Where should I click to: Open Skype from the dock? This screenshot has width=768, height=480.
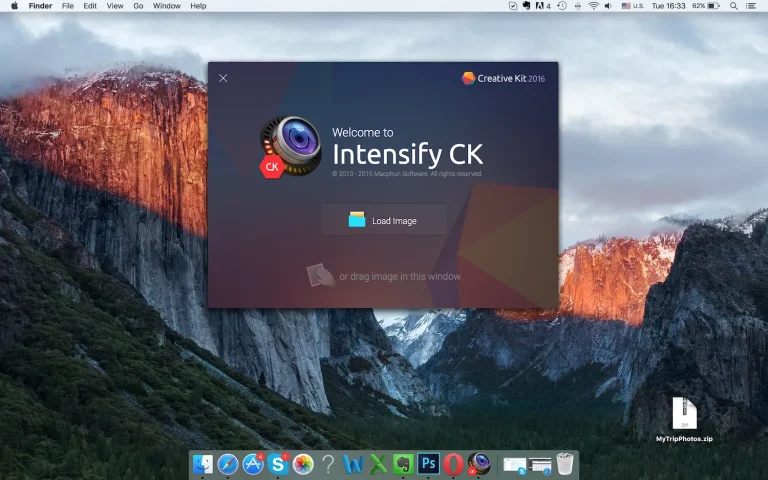(278, 464)
